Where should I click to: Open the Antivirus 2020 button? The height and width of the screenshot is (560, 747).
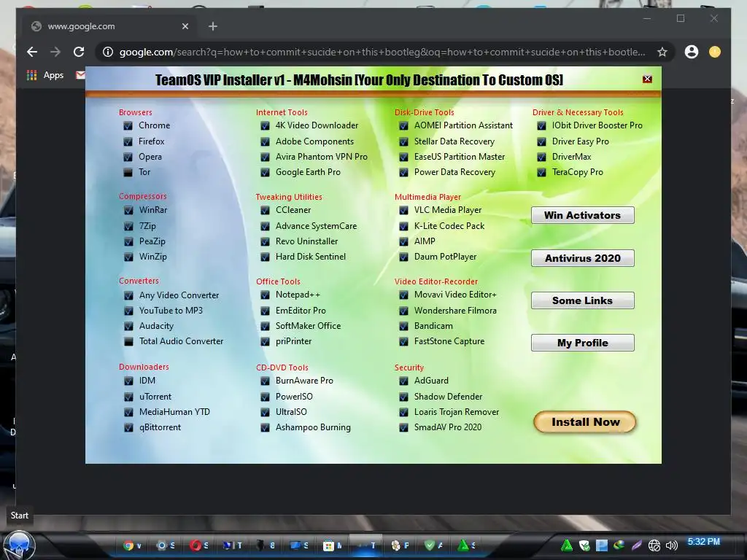(x=583, y=258)
